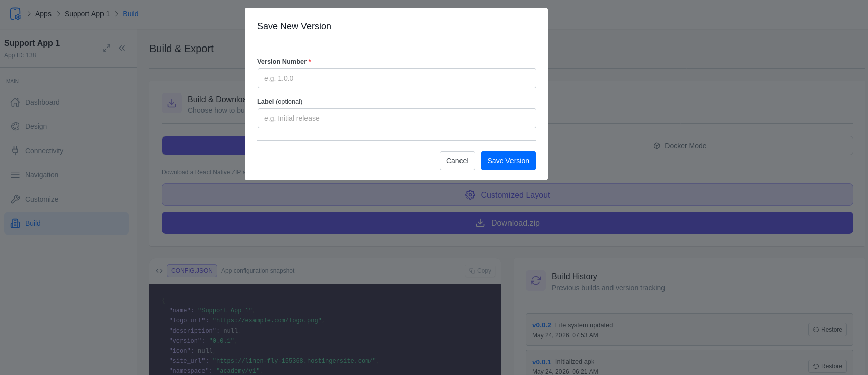Click the app logo icon in the breadcrumb
The image size is (868, 375).
(x=15, y=14)
